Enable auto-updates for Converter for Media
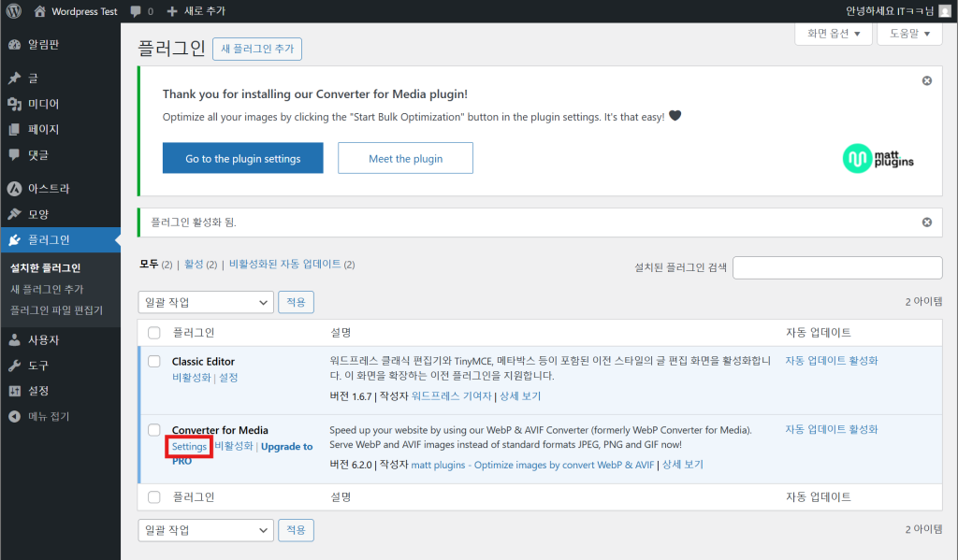The height and width of the screenshot is (560, 958). [831, 429]
